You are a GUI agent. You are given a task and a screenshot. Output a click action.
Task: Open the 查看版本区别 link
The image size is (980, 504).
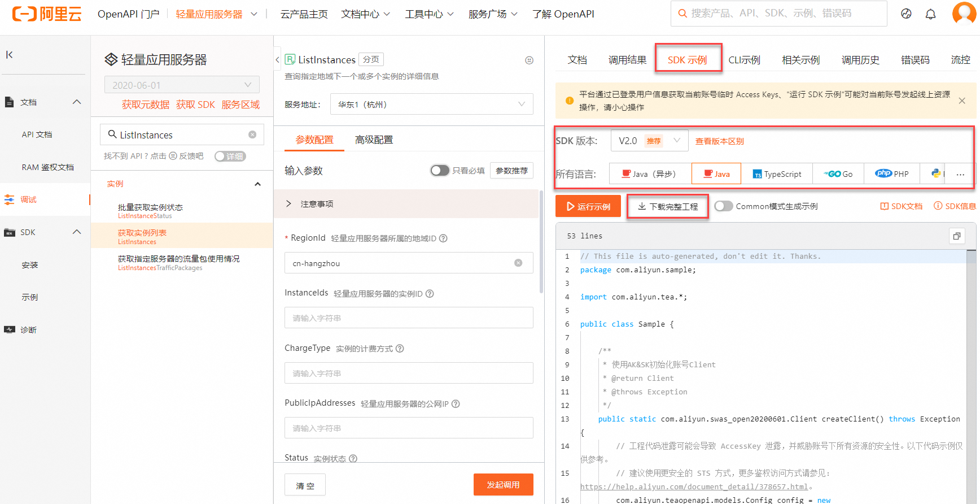point(719,141)
